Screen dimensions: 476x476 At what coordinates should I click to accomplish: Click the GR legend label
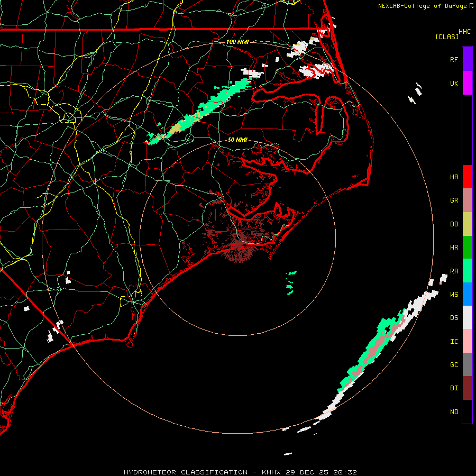pyautogui.click(x=454, y=200)
